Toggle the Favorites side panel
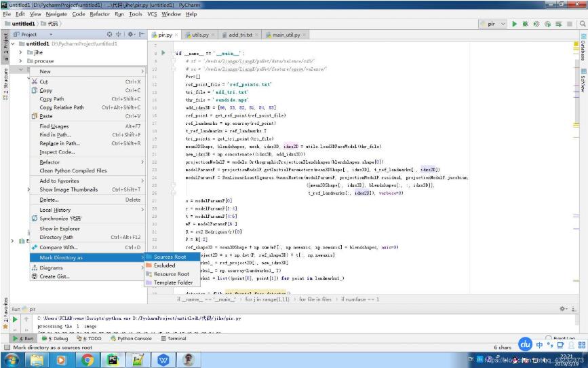588x368 pixels. 5,312
